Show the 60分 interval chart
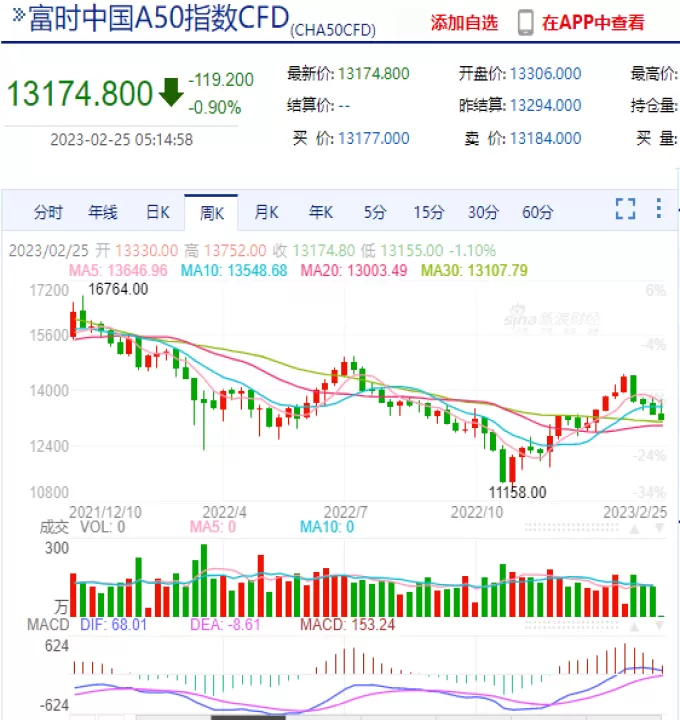Screen dimensions: 680x720 tap(537, 212)
